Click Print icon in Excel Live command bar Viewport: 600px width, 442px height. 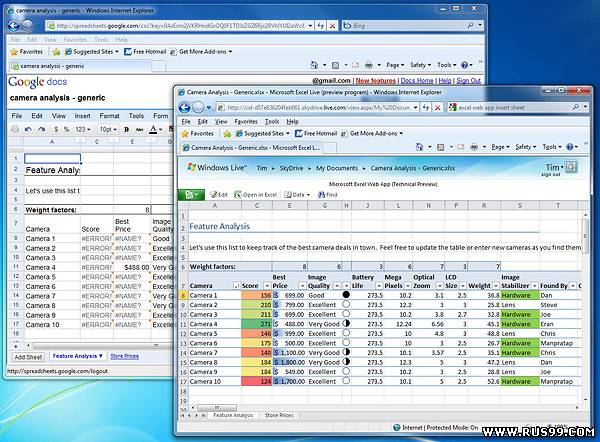pos(474,147)
